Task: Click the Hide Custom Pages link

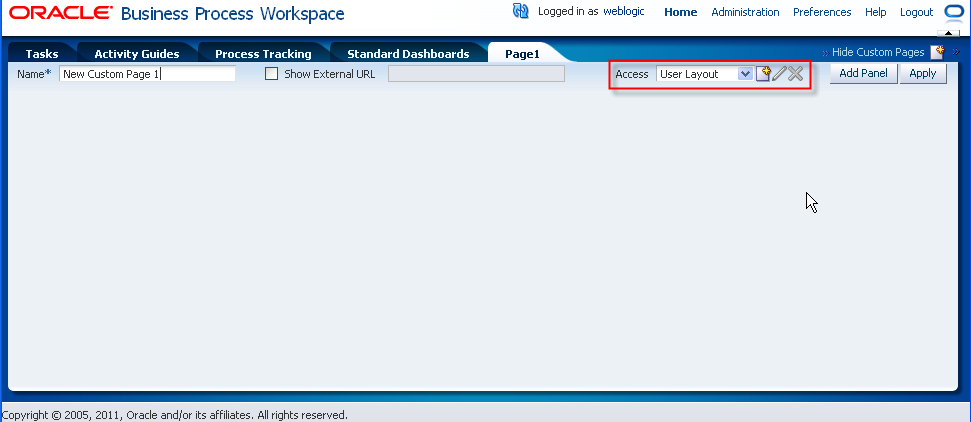Action: 877,52
